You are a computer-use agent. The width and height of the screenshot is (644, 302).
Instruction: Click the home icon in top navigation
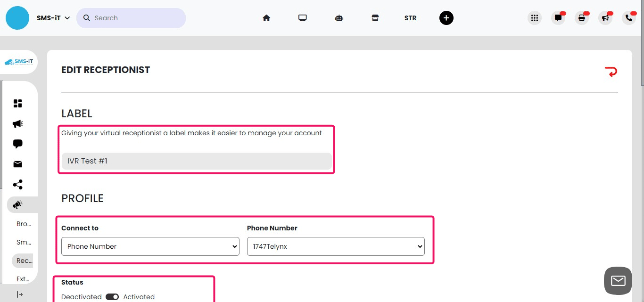pos(266,17)
